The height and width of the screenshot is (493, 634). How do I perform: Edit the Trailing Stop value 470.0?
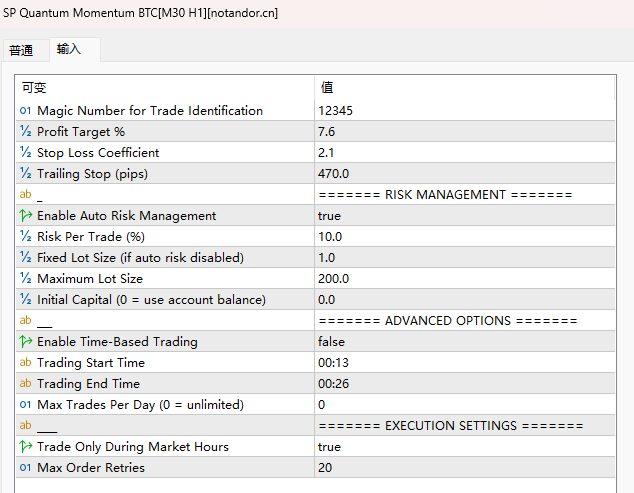coord(465,174)
